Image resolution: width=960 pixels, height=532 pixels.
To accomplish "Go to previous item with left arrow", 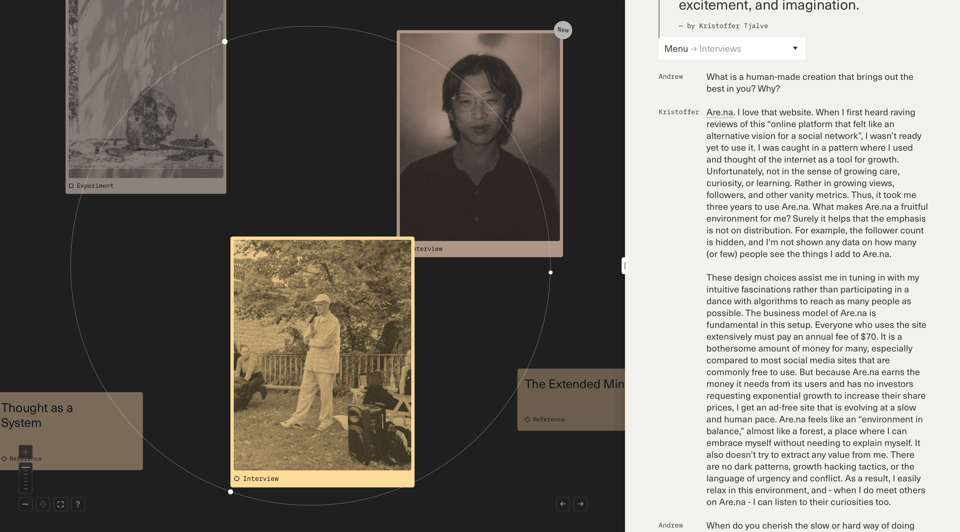I will coord(563,504).
